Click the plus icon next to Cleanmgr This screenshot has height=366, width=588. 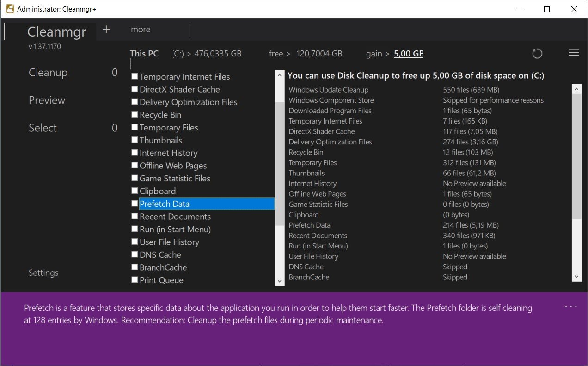tap(106, 29)
